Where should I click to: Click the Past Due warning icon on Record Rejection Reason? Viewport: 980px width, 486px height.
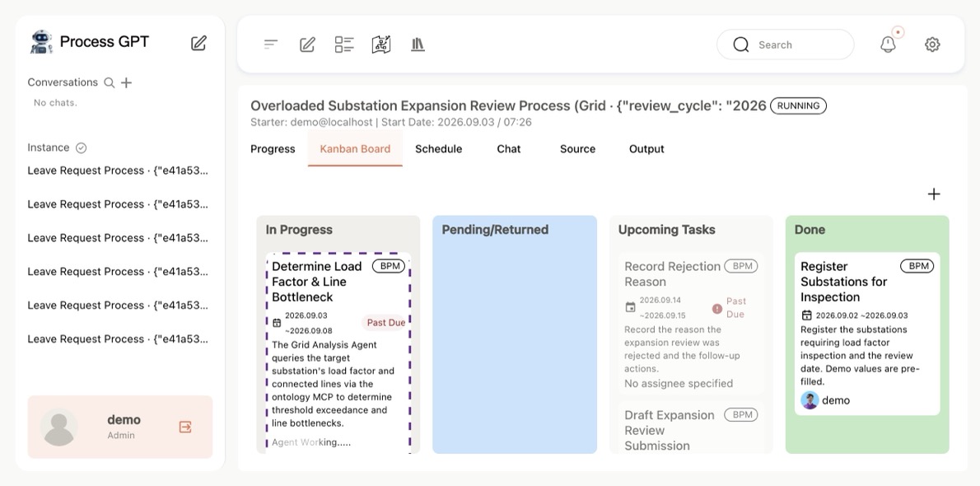(716, 308)
